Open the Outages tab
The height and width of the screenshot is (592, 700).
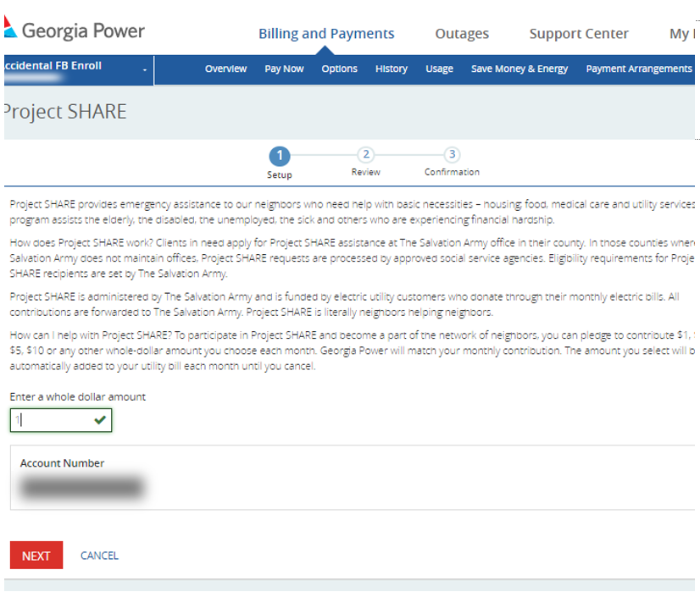[x=462, y=34]
